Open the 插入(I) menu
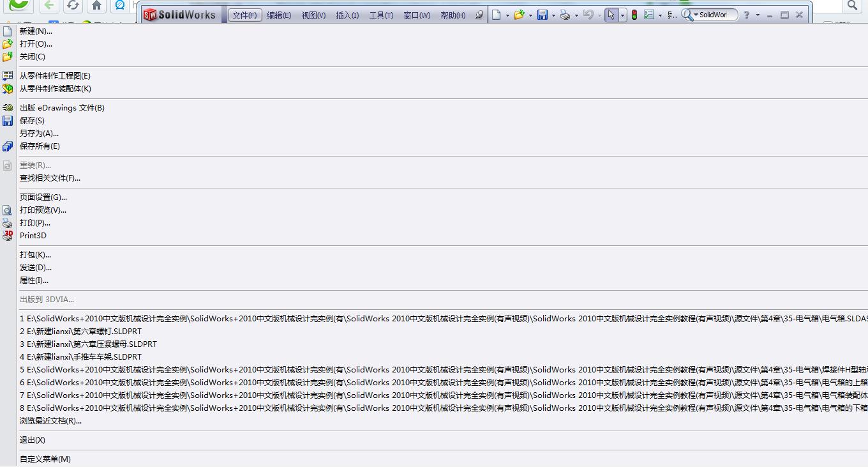This screenshot has height=467, width=868. (x=347, y=15)
